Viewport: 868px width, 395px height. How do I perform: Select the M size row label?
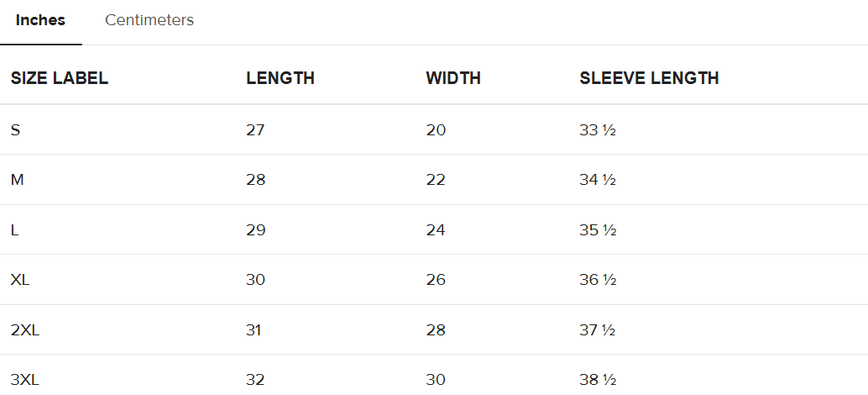point(17,180)
